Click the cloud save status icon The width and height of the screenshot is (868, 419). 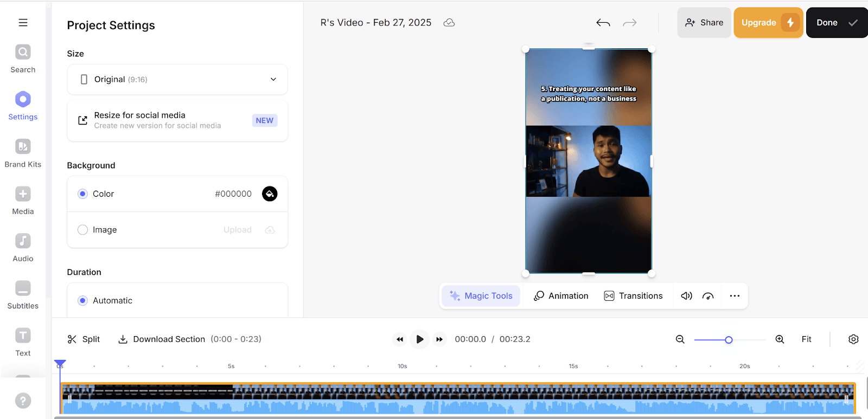[x=449, y=23]
